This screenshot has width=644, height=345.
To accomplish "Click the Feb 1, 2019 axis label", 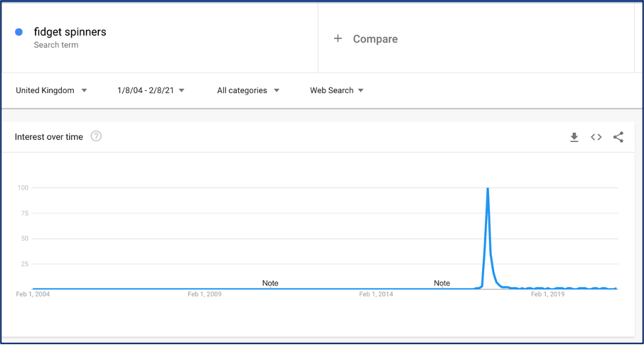I will click(548, 294).
